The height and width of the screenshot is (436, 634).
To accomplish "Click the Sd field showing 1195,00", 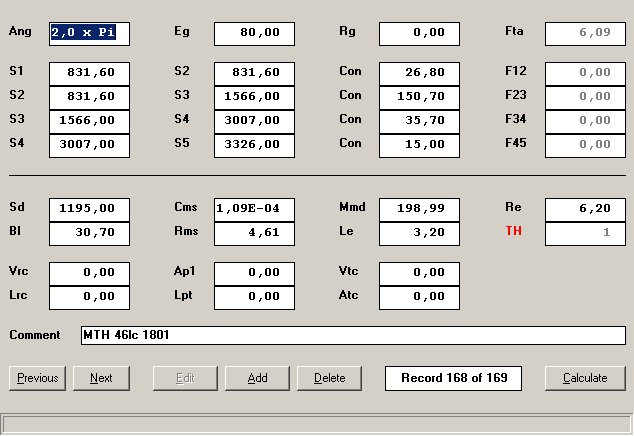I will [89, 210].
